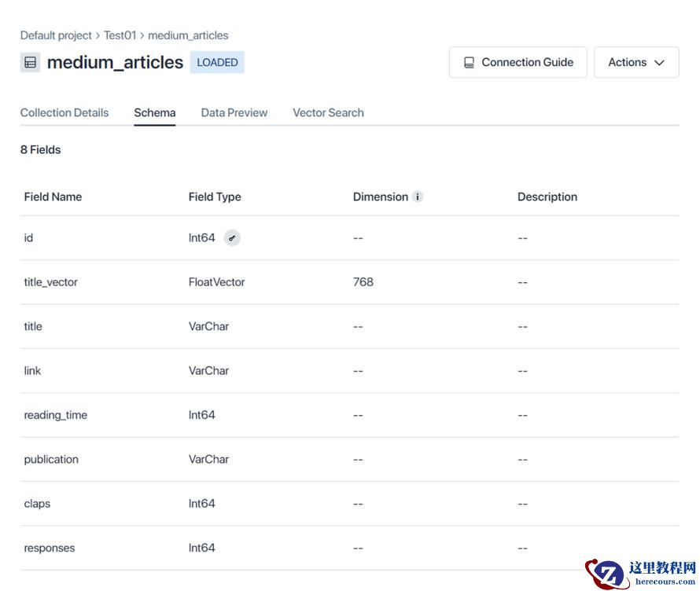This screenshot has height=591, width=700.
Task: Click the Field Type column header
Action: pyautogui.click(x=215, y=196)
